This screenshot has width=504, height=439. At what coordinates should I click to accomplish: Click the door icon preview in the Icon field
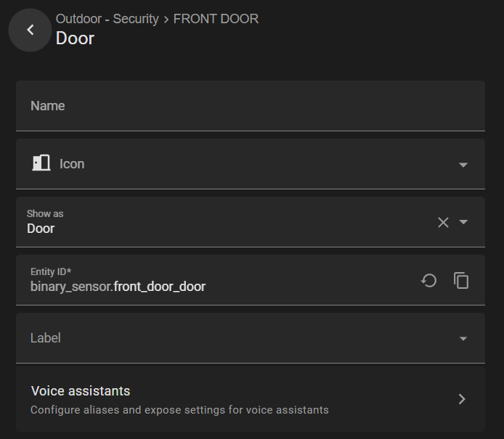click(41, 163)
